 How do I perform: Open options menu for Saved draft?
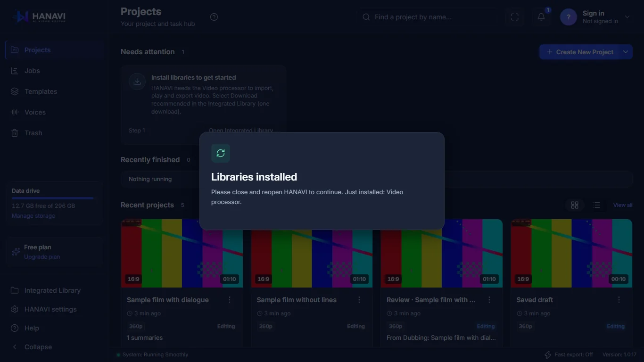tap(619, 300)
